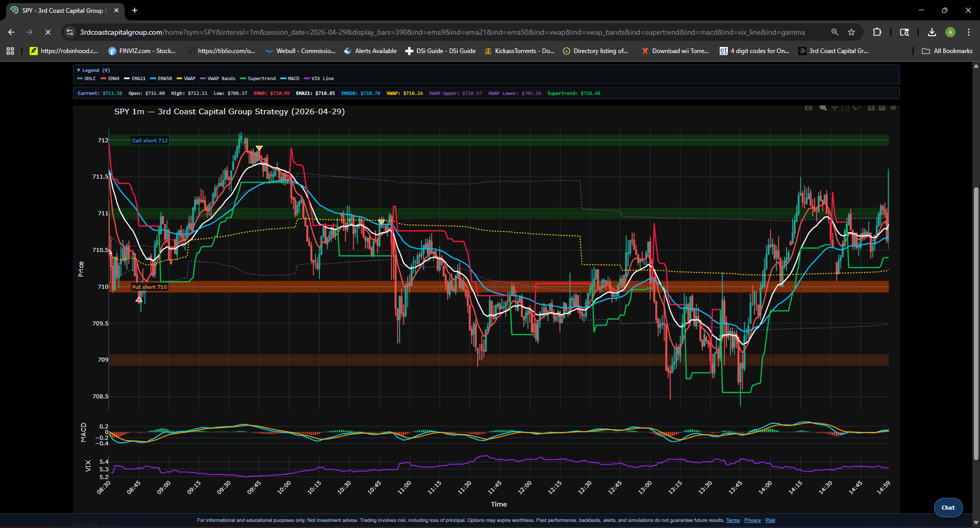The image size is (980, 528).
Task: Close the SPY - 3rd Coast Capital tab
Action: (x=116, y=10)
